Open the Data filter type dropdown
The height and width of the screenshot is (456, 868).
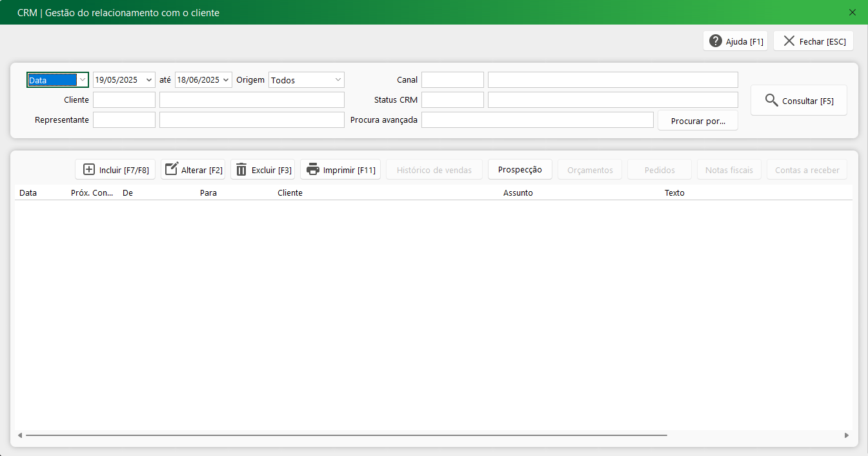[x=82, y=80]
